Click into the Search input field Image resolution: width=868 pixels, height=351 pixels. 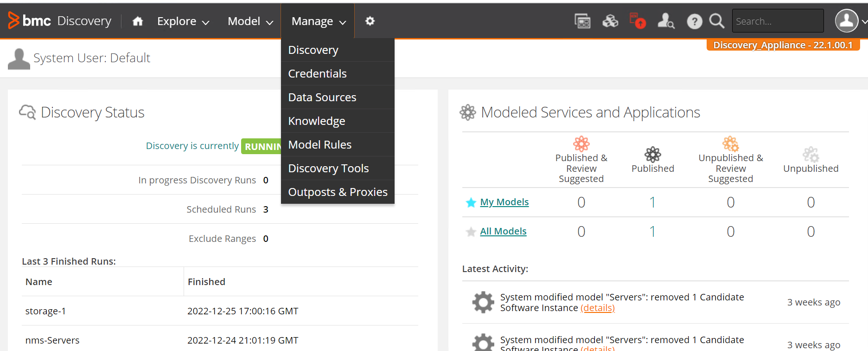pyautogui.click(x=777, y=21)
